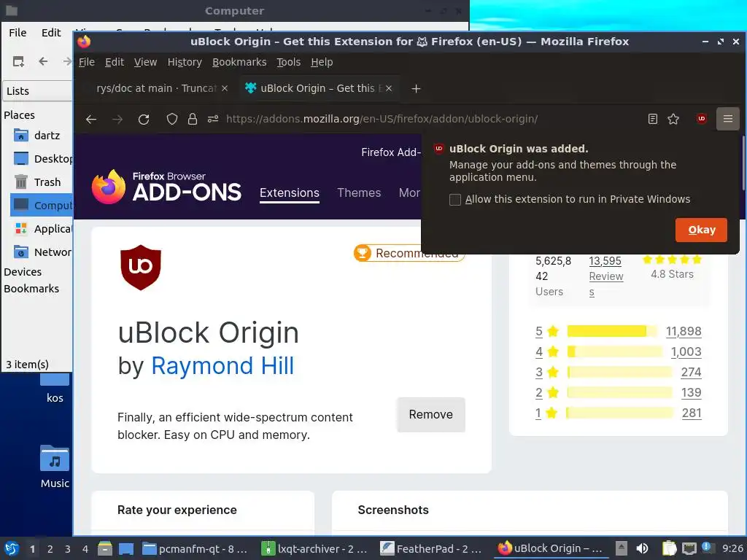Go back in the Computer file manager
This screenshot has height=560, width=747.
[x=43, y=61]
